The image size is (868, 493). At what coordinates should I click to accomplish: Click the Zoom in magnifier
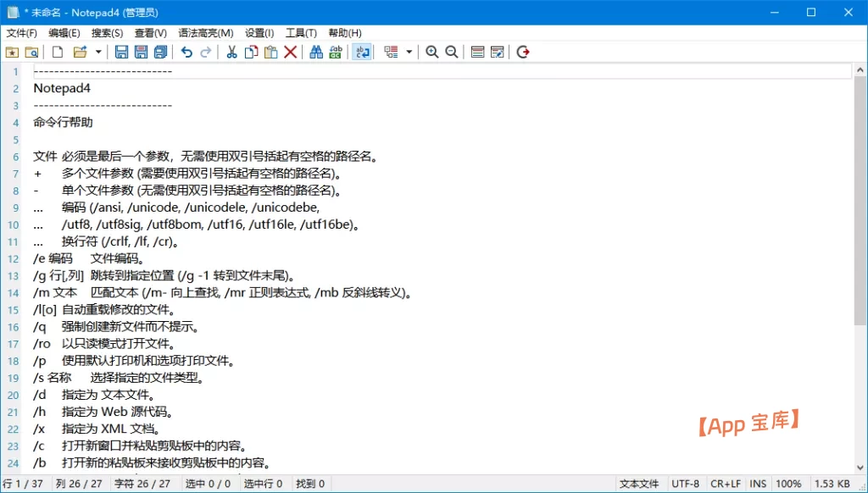(x=432, y=53)
